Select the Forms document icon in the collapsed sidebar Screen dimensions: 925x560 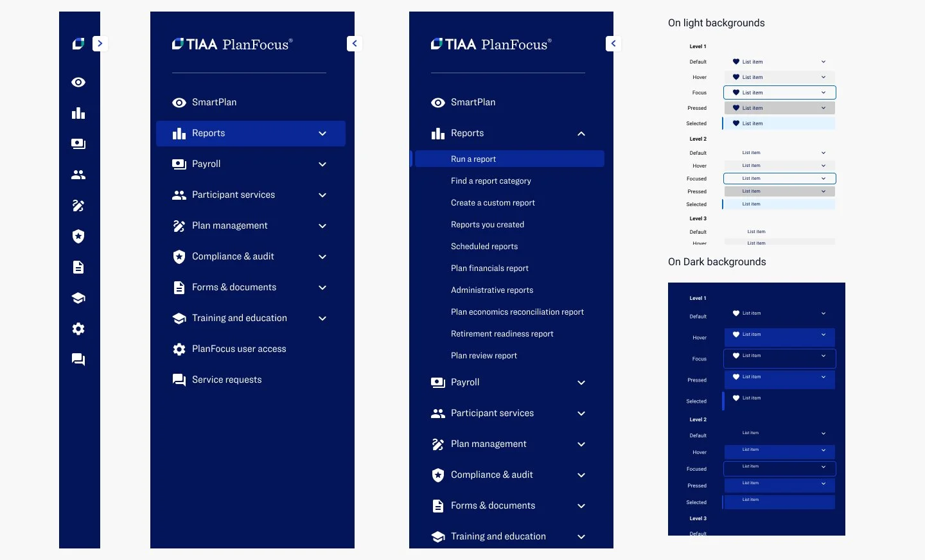pos(78,267)
